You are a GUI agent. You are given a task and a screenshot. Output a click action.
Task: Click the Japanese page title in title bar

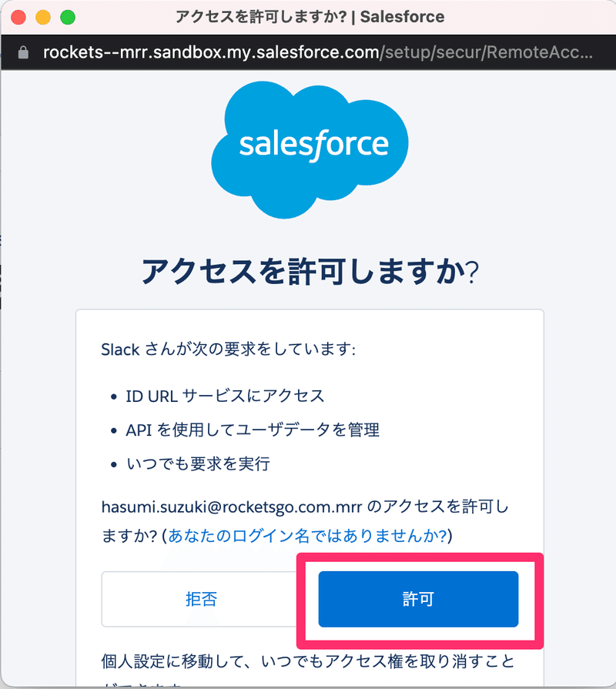(261, 17)
